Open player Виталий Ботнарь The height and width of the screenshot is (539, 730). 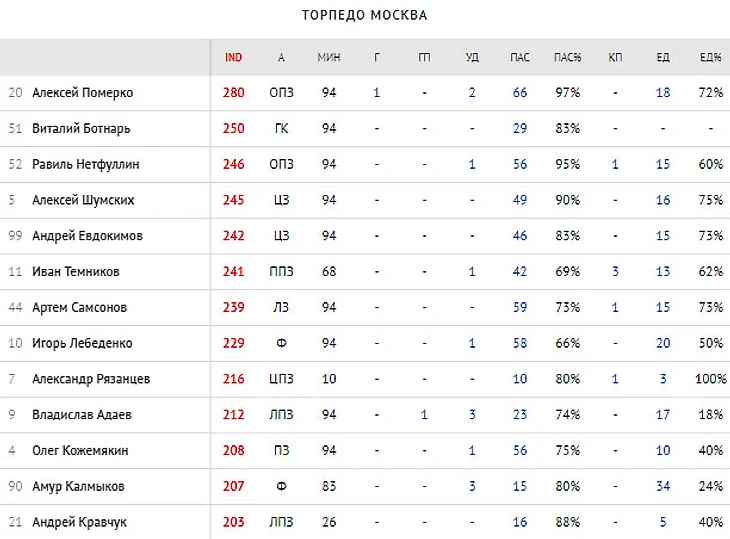pos(81,129)
